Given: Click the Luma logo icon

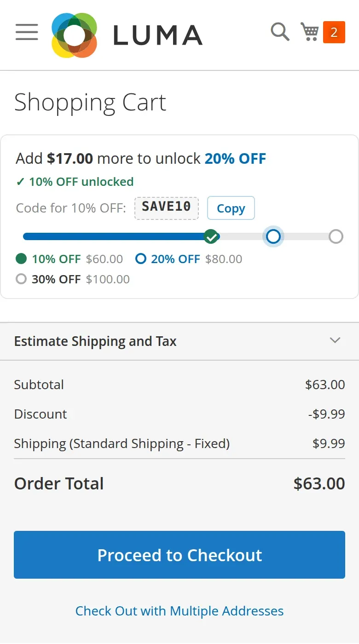Looking at the screenshot, I should coord(74,35).
